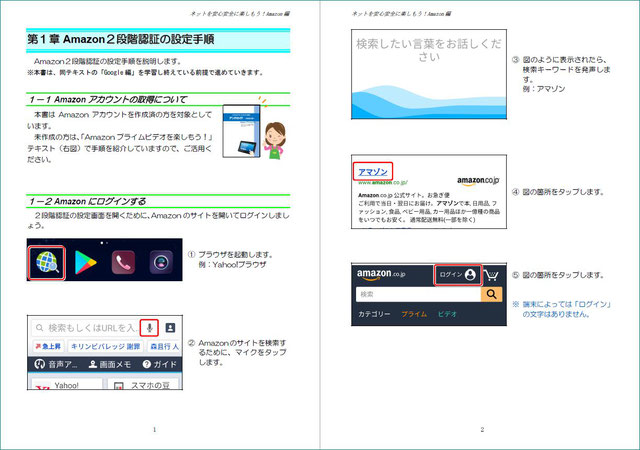Click the アマゾン search result link
The image size is (640, 450).
tap(373, 172)
